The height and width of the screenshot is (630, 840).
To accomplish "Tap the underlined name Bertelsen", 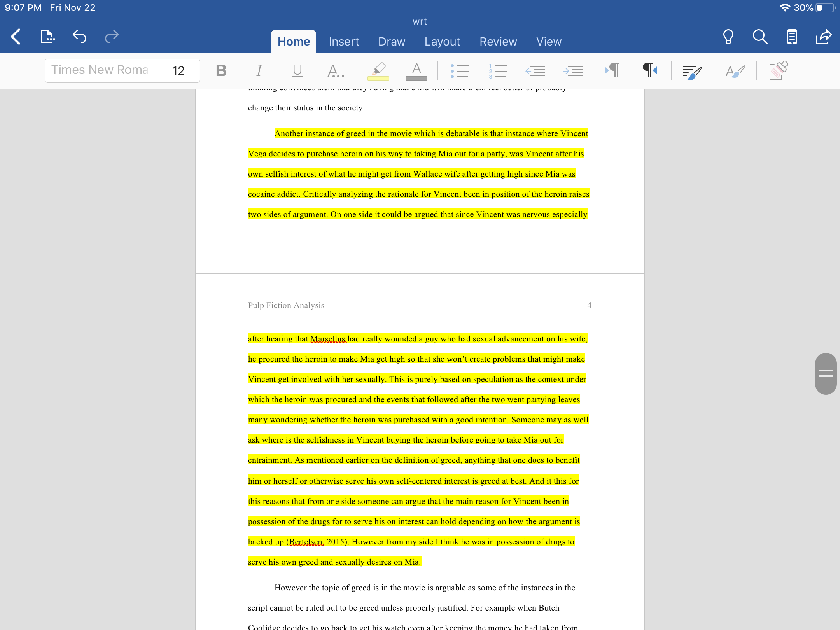I will pos(306,542).
